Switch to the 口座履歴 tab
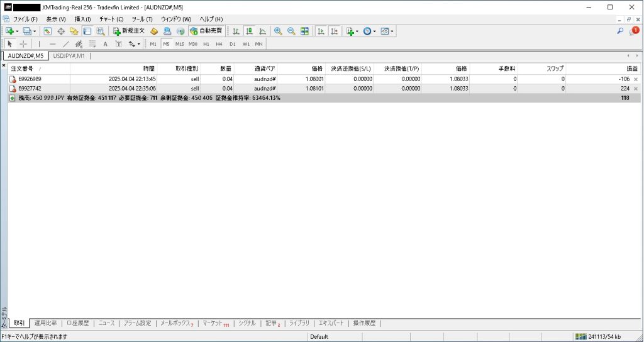 pos(79,323)
